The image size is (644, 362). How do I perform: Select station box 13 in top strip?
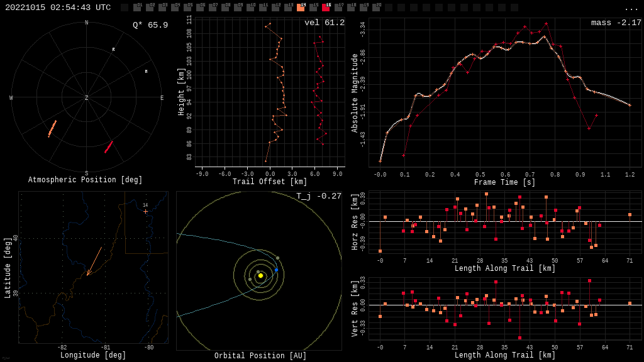click(288, 8)
